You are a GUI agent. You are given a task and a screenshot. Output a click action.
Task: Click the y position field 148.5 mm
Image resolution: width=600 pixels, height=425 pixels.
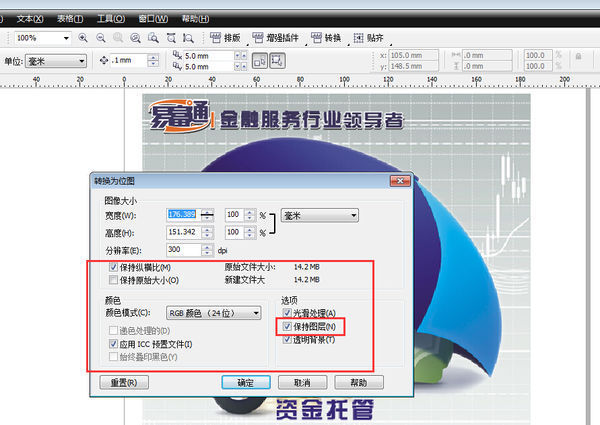tap(413, 66)
